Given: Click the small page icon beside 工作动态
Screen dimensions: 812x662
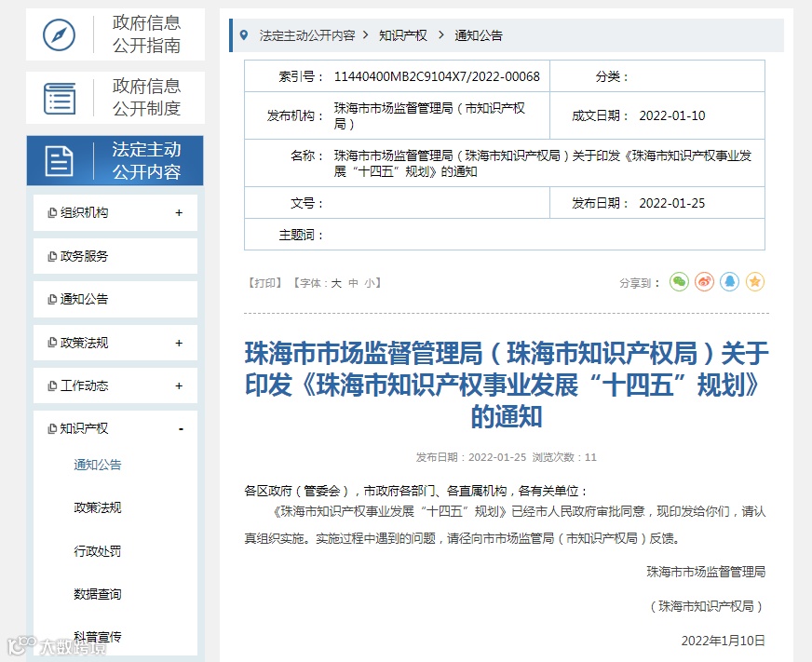Looking at the screenshot, I should tap(52, 385).
